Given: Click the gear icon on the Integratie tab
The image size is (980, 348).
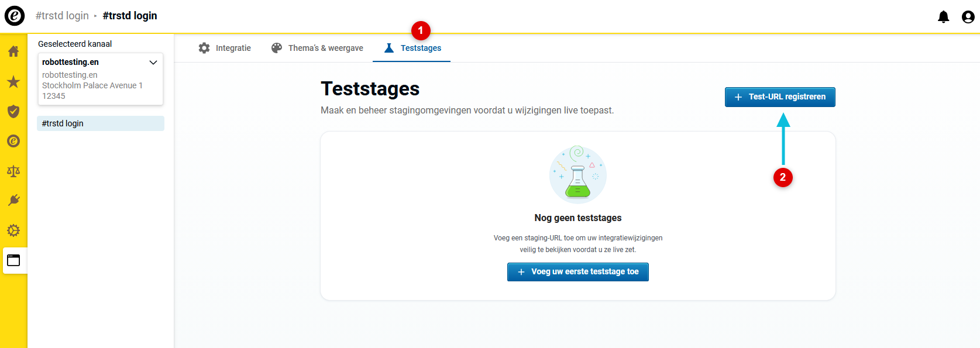Looking at the screenshot, I should pyautogui.click(x=204, y=48).
